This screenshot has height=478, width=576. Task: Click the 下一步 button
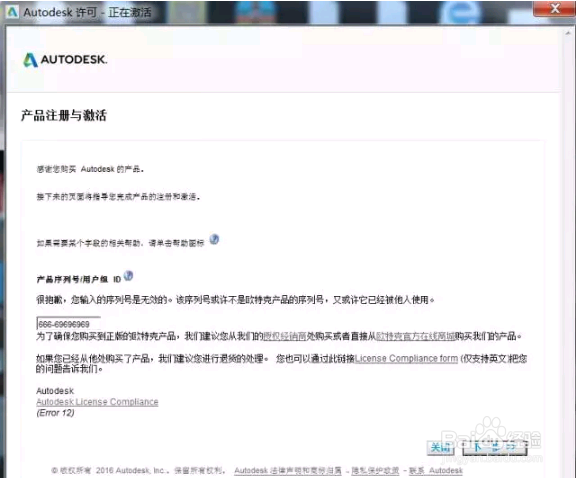pos(494,448)
